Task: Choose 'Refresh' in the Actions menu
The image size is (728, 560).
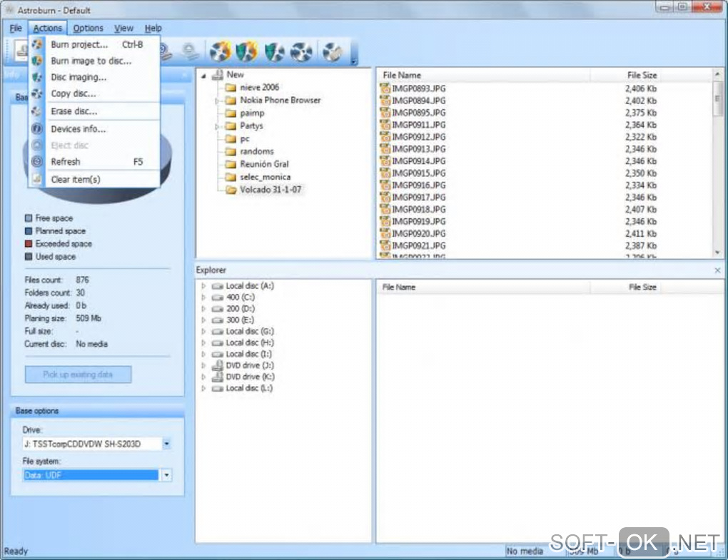Action: tap(94, 162)
